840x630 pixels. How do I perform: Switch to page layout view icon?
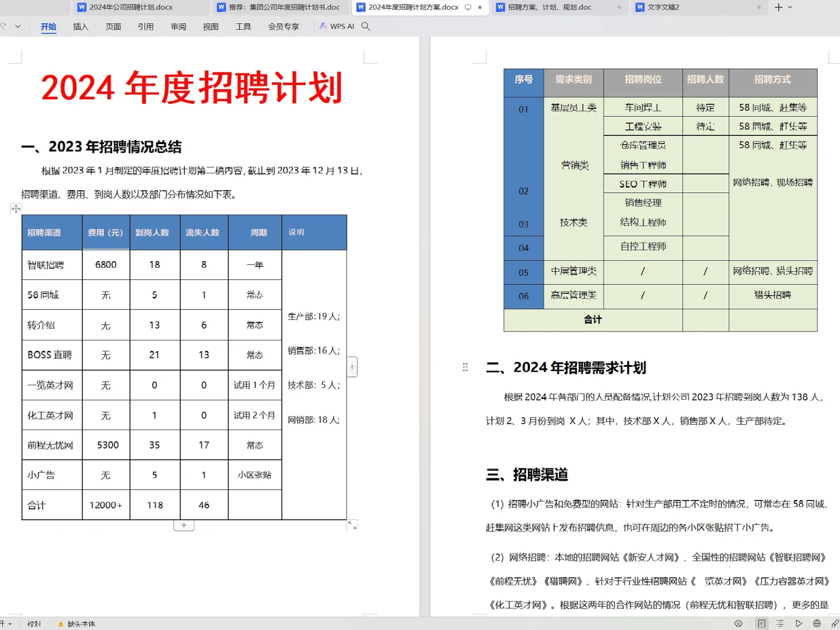[x=761, y=624]
